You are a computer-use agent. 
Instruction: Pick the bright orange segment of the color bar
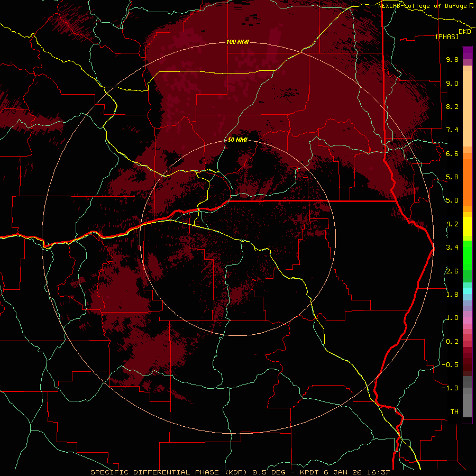coord(467,182)
